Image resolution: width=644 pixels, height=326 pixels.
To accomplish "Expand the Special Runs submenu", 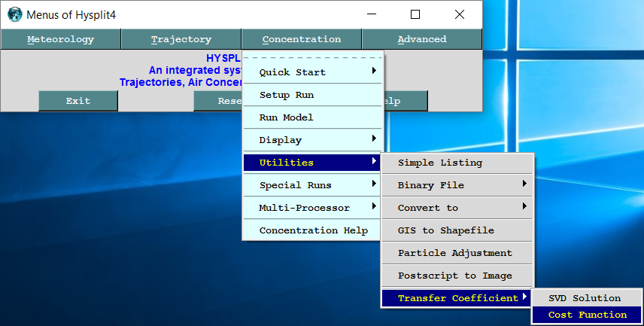I will (312, 185).
